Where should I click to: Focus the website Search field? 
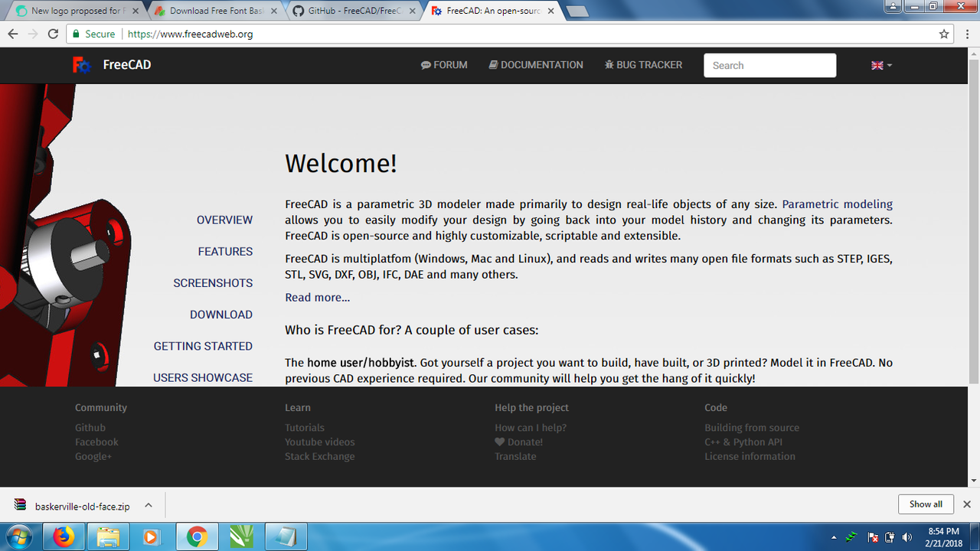(769, 65)
